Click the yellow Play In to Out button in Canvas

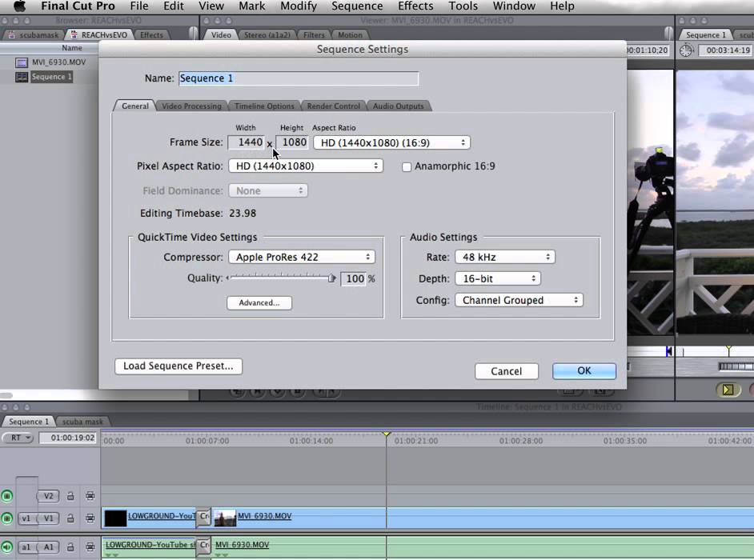(x=728, y=390)
